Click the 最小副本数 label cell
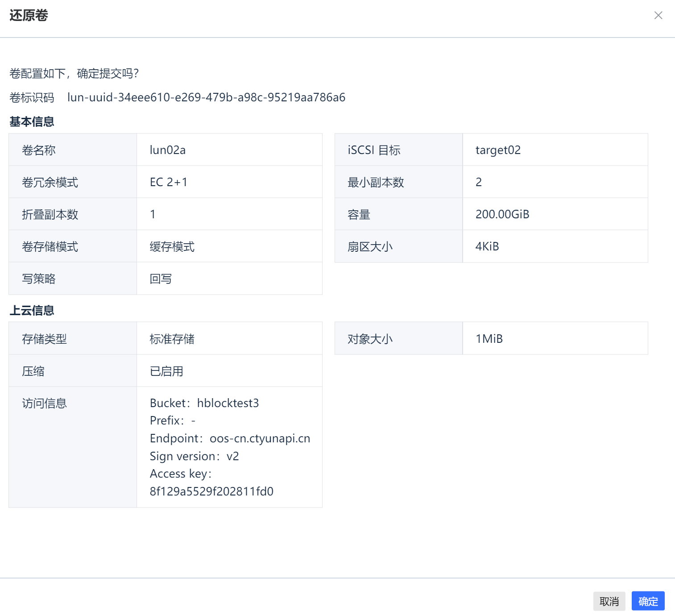 399,182
